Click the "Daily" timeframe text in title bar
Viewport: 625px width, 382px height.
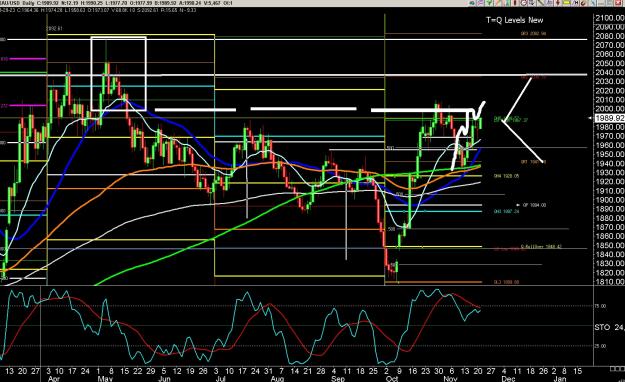tap(29, 3)
